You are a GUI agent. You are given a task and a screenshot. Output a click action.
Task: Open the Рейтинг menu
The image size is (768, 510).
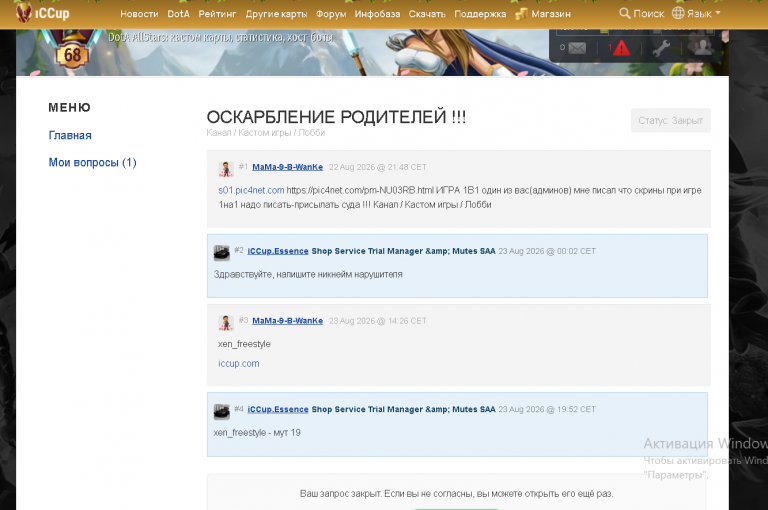[x=217, y=14]
